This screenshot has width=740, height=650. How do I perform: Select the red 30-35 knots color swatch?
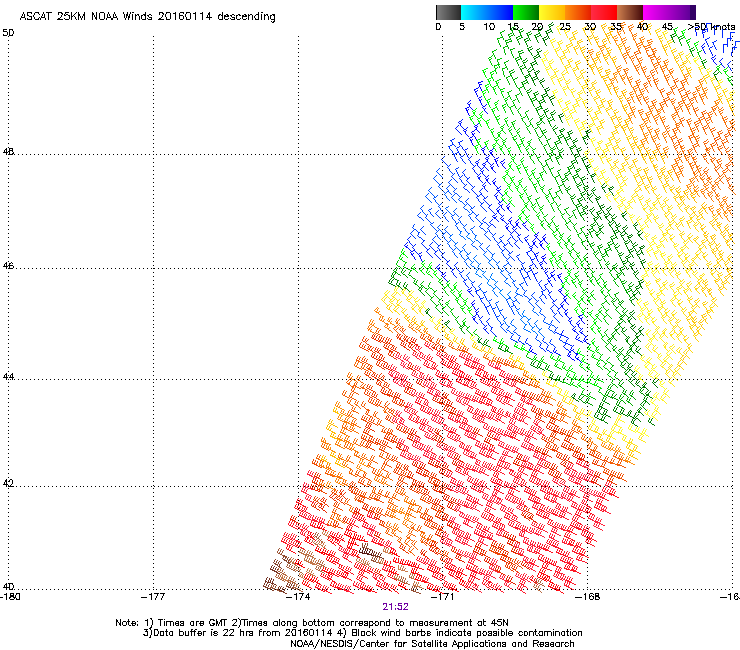click(604, 12)
